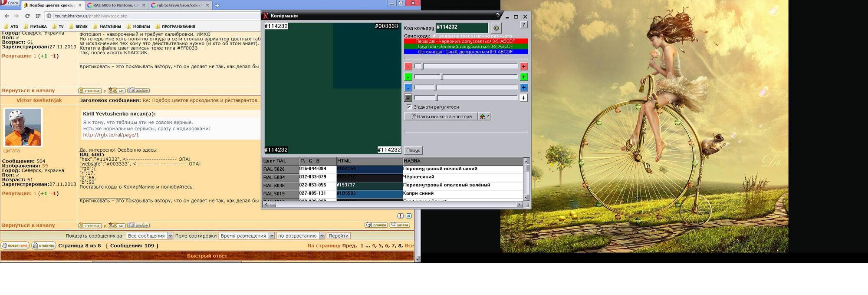Click the round apply icon next to color code

point(496,28)
